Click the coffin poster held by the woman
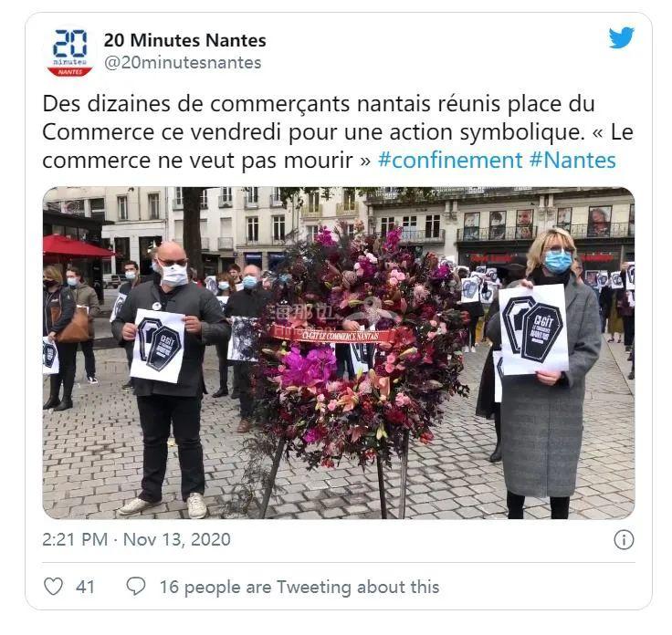Screen dimensions: 672x635 (x=533, y=330)
